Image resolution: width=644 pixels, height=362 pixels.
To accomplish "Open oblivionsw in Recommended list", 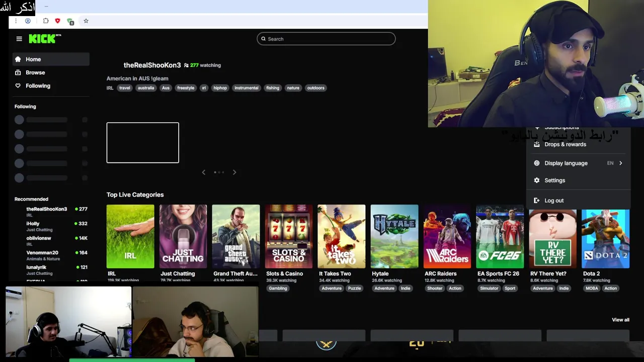I will 51,241.
